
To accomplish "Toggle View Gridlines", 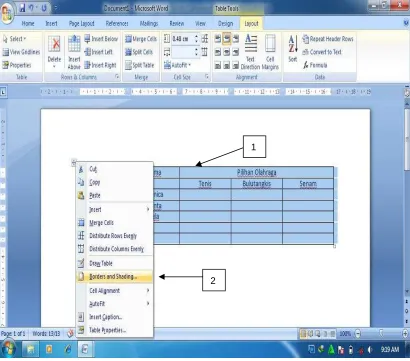I will (x=21, y=52).
